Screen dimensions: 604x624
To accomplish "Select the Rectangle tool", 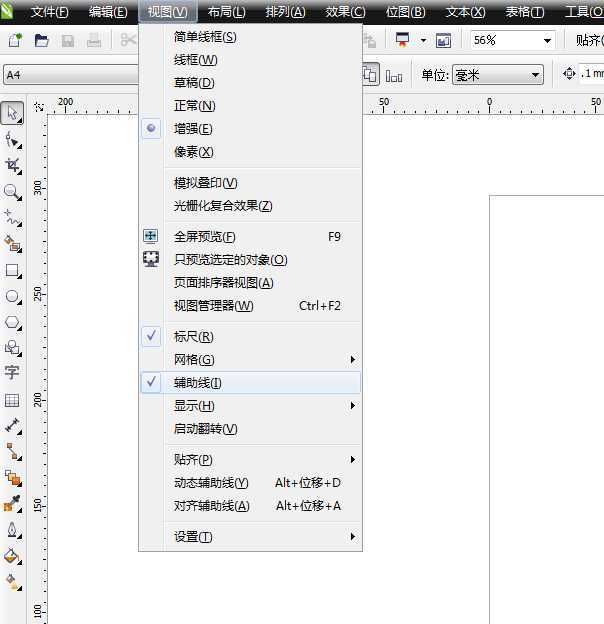I will point(12,270).
